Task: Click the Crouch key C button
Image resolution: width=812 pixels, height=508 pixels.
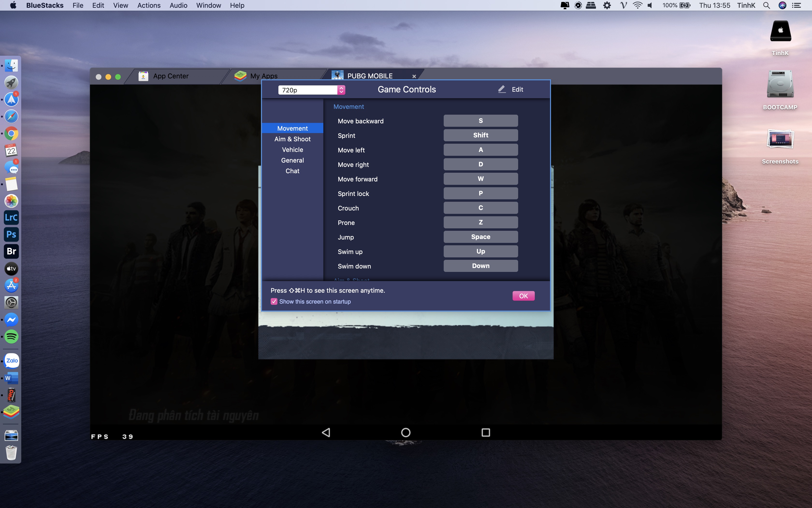Action: (480, 208)
